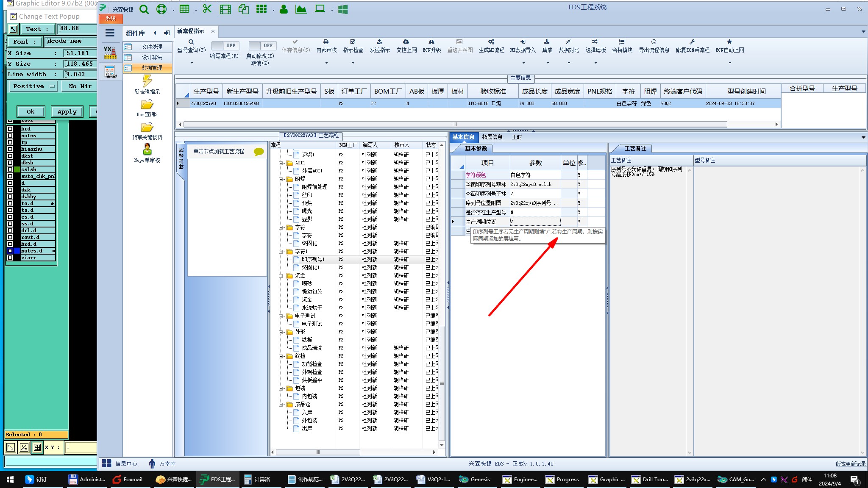This screenshot has width=868, height=488.
Task: Open the Positive polarity dropdown
Action: tap(33, 86)
